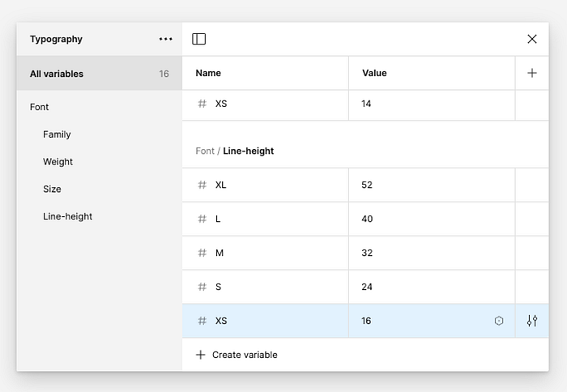Screen dimensions: 567x392
Task: Expand the Font group in sidebar
Action: (x=40, y=107)
